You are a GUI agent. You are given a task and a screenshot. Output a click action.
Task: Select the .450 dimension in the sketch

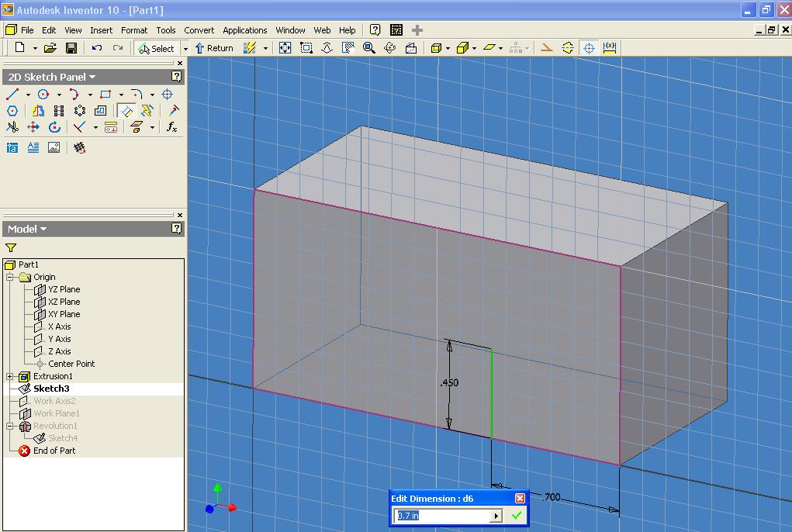click(x=450, y=382)
